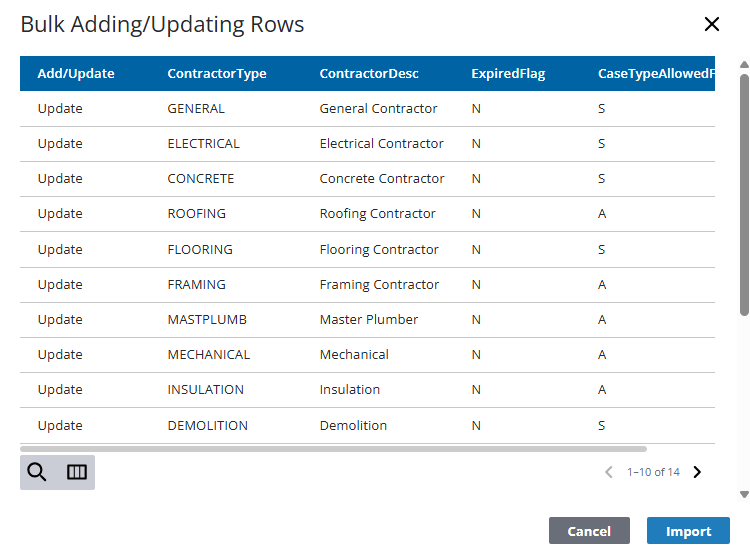Sort by ContractorType column header
This screenshot has width=750, height=552.
[217, 73]
